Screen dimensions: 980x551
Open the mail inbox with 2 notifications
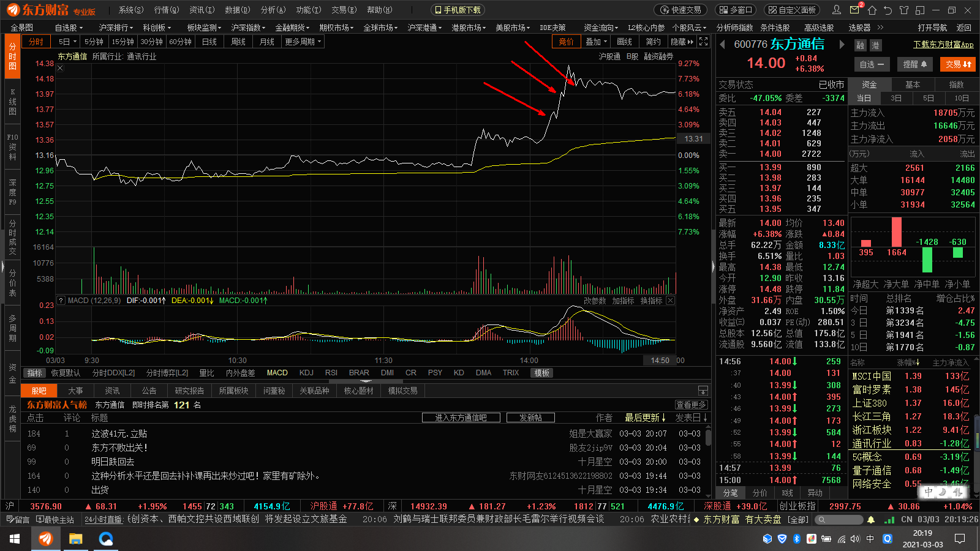click(x=856, y=10)
